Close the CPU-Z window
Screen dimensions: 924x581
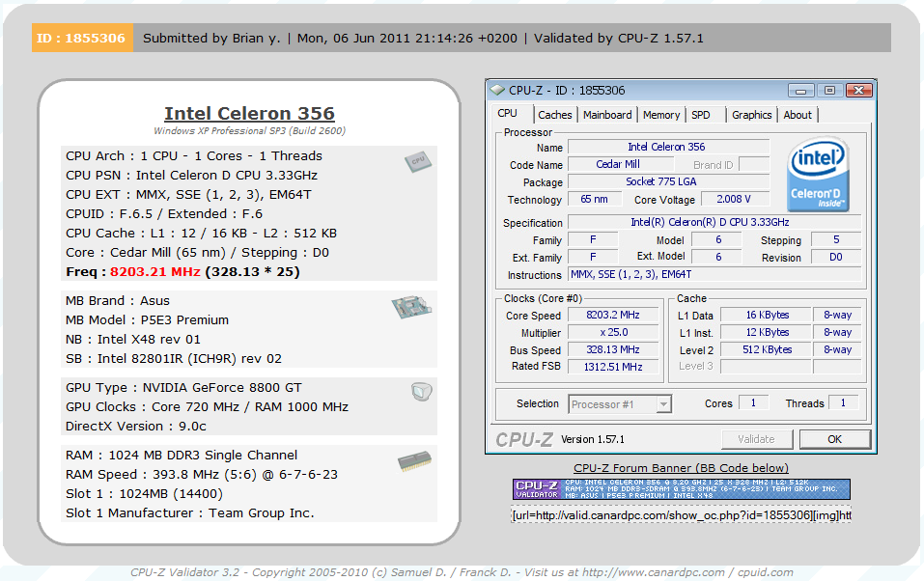click(x=858, y=91)
